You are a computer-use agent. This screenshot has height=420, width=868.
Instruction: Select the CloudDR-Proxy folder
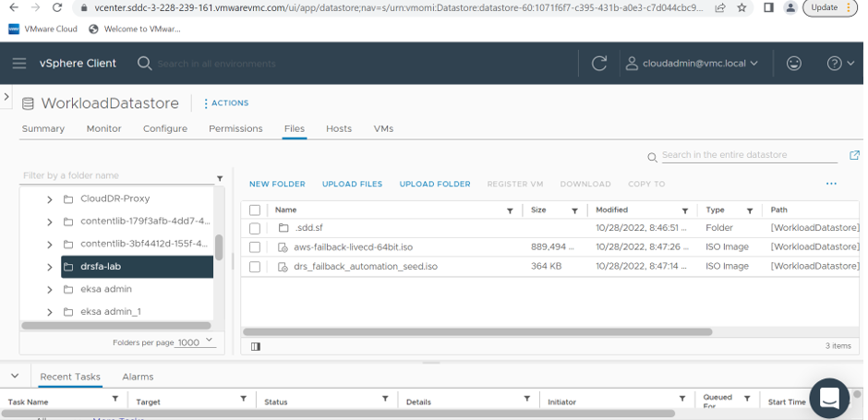(115, 198)
